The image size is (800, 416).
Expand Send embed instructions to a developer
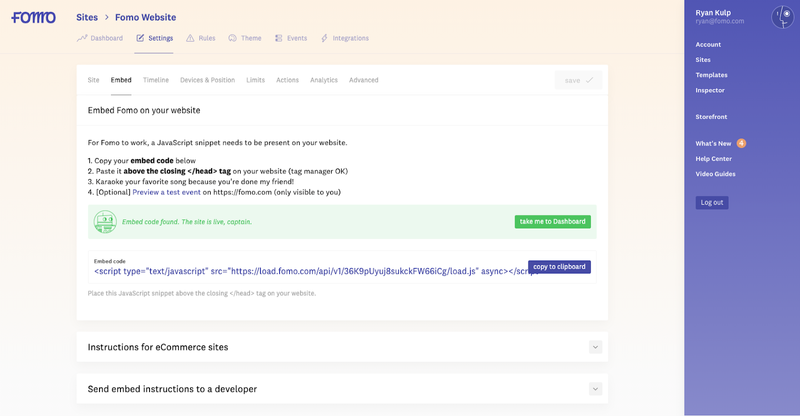pyautogui.click(x=595, y=388)
